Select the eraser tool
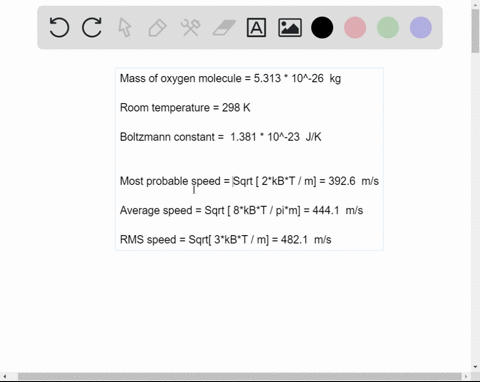The image size is (480, 382). (x=224, y=27)
